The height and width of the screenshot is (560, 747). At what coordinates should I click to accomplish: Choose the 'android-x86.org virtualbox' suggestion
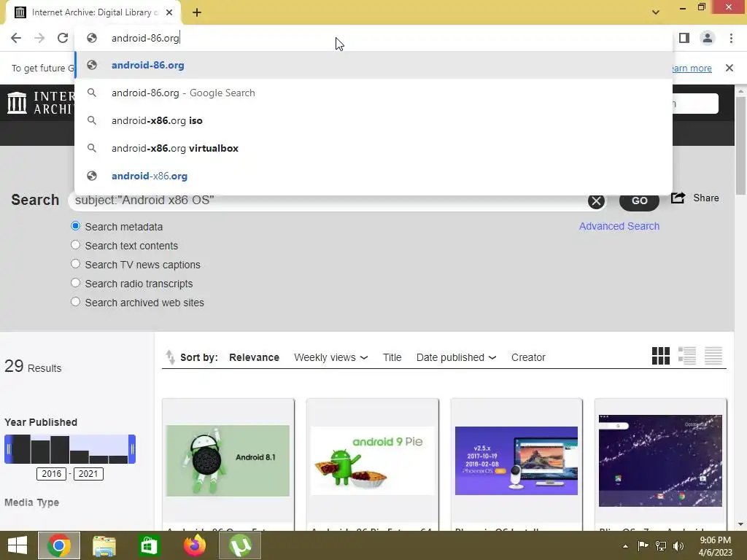tap(373, 148)
